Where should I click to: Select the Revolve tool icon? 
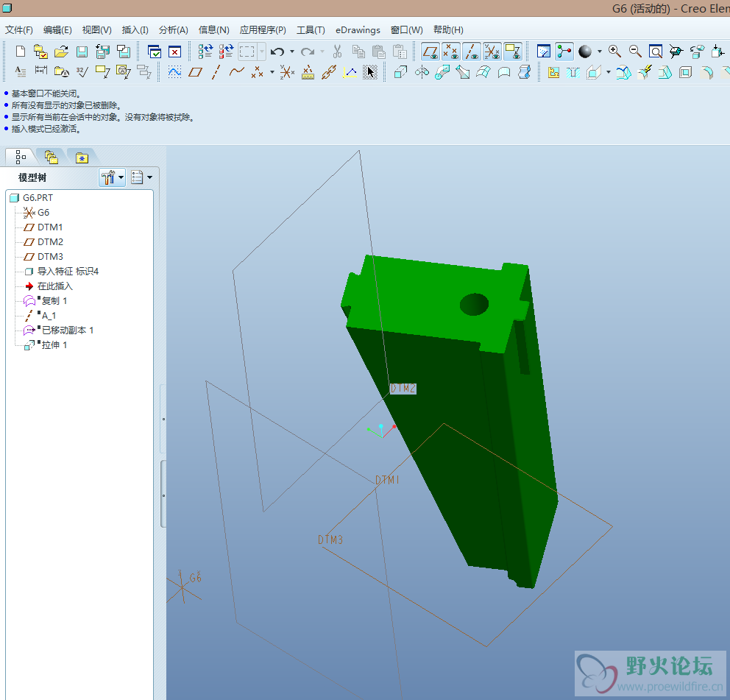422,72
